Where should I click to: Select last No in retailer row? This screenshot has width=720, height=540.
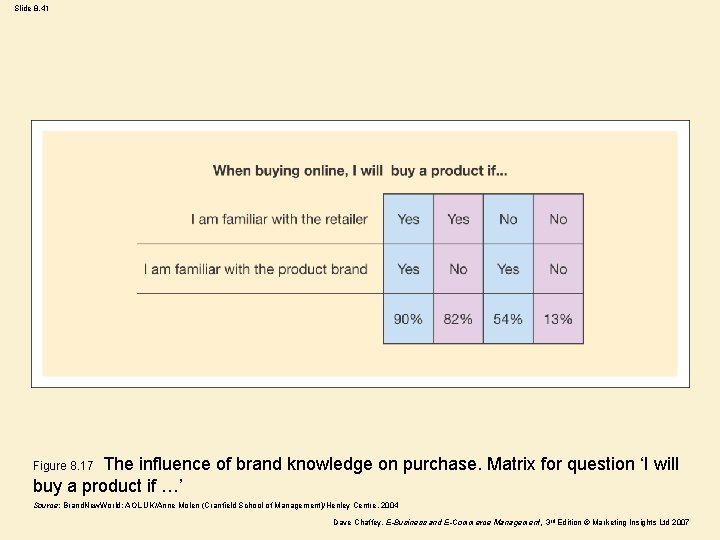coord(558,219)
